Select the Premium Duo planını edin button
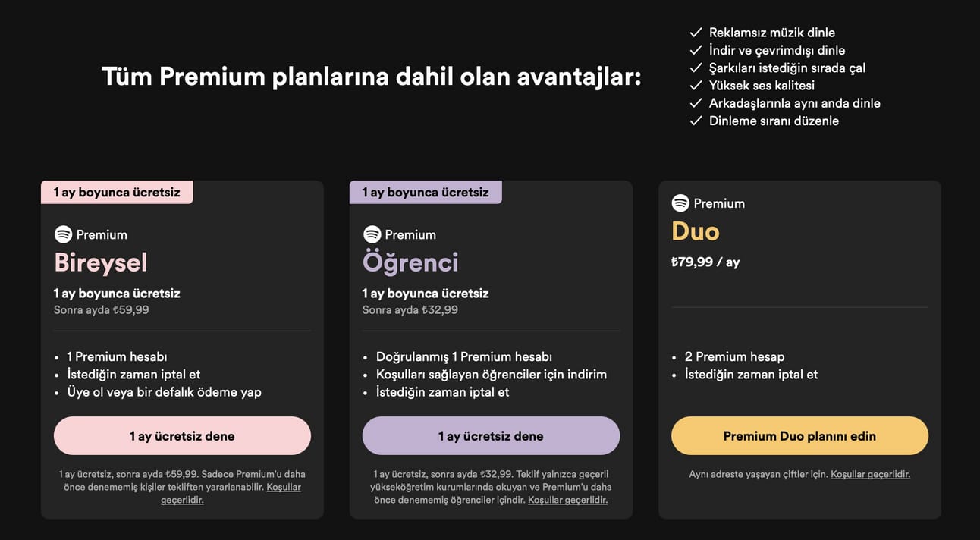The image size is (980, 540). tap(799, 436)
